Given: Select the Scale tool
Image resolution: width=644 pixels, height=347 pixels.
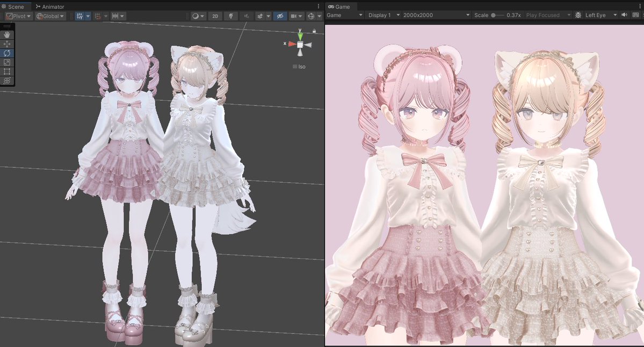Looking at the screenshot, I should [x=7, y=62].
